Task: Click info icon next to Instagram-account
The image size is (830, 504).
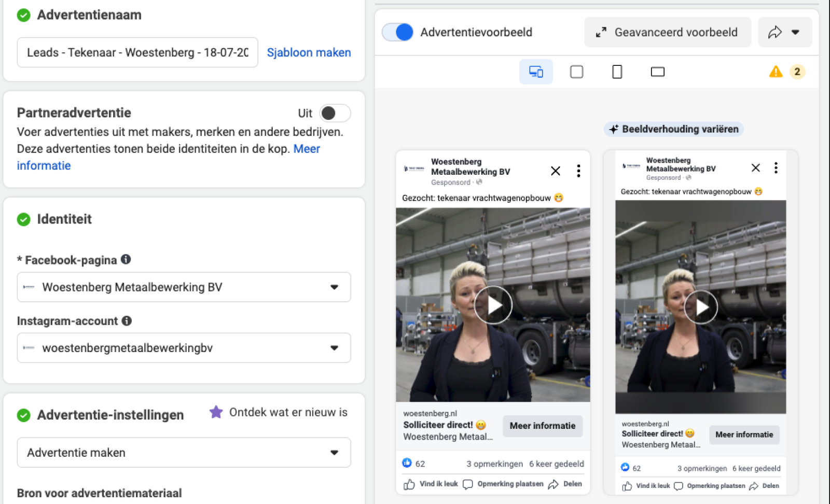Action: coord(127,321)
